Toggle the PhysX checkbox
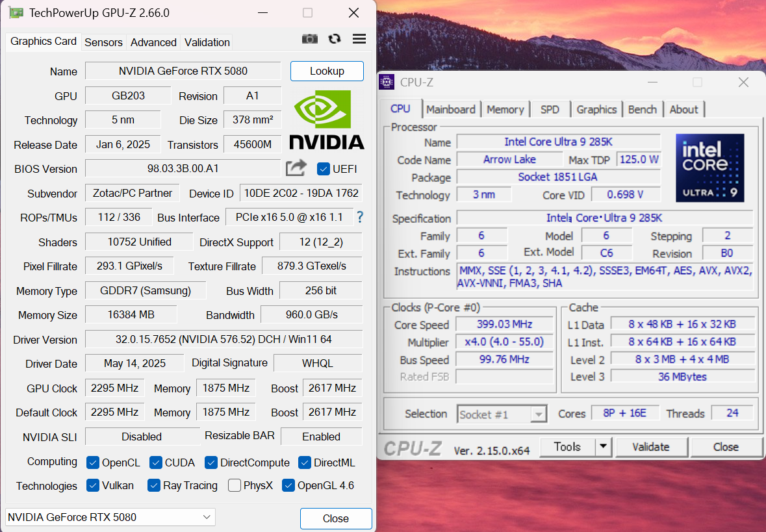Viewport: 766px width, 532px height. click(235, 485)
